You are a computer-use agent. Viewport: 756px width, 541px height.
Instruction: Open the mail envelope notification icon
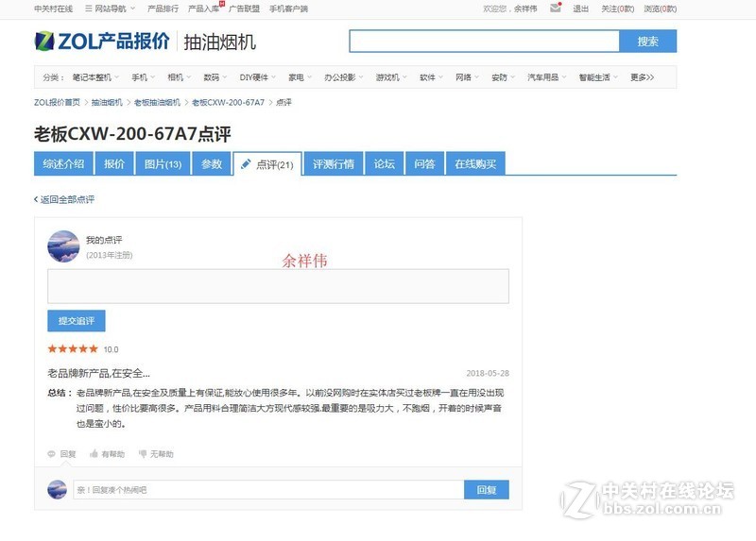pos(556,8)
